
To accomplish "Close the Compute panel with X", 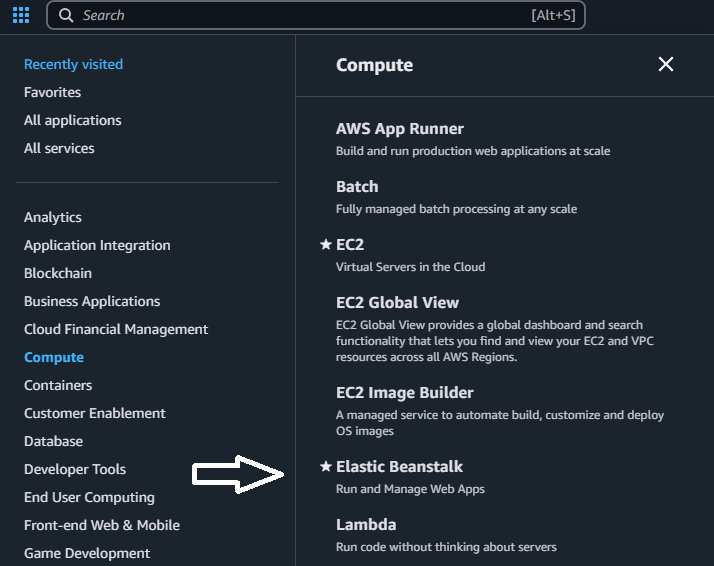I will click(x=666, y=65).
